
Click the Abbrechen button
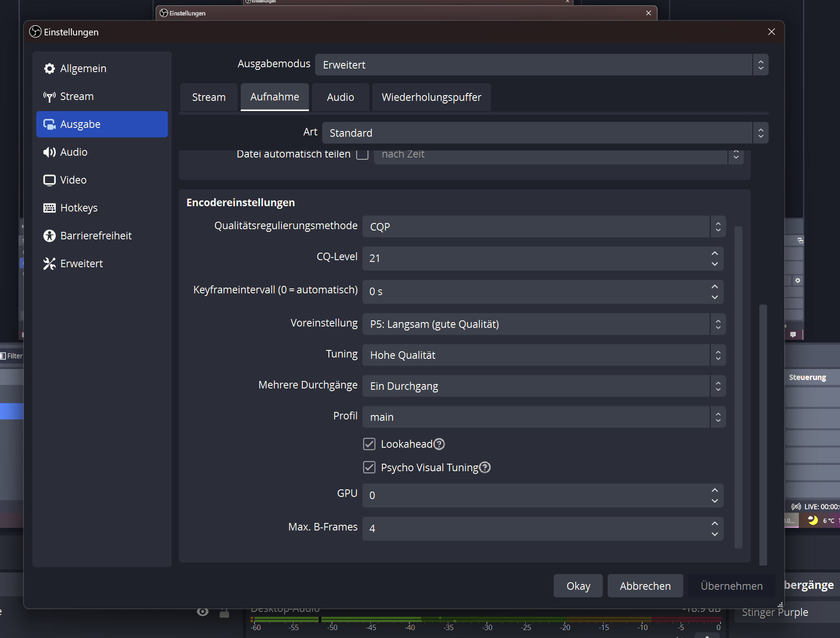pos(645,586)
